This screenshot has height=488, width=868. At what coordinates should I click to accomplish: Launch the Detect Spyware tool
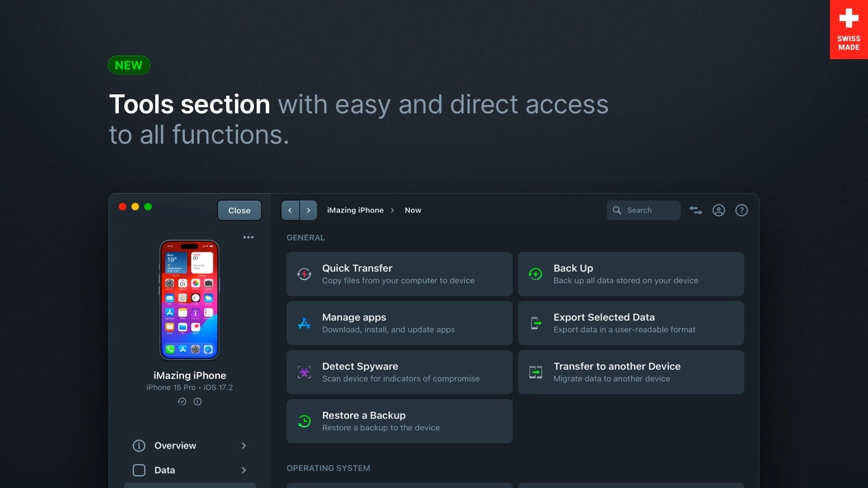399,372
